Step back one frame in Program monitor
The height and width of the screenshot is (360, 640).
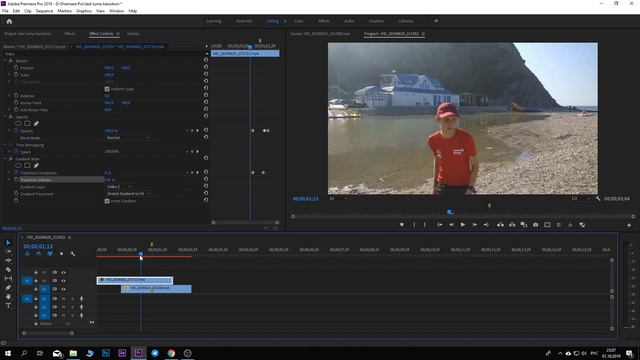click(x=451, y=225)
